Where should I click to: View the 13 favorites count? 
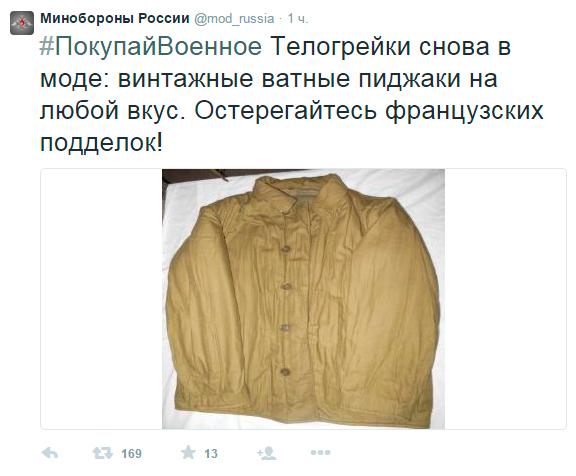click(210, 454)
